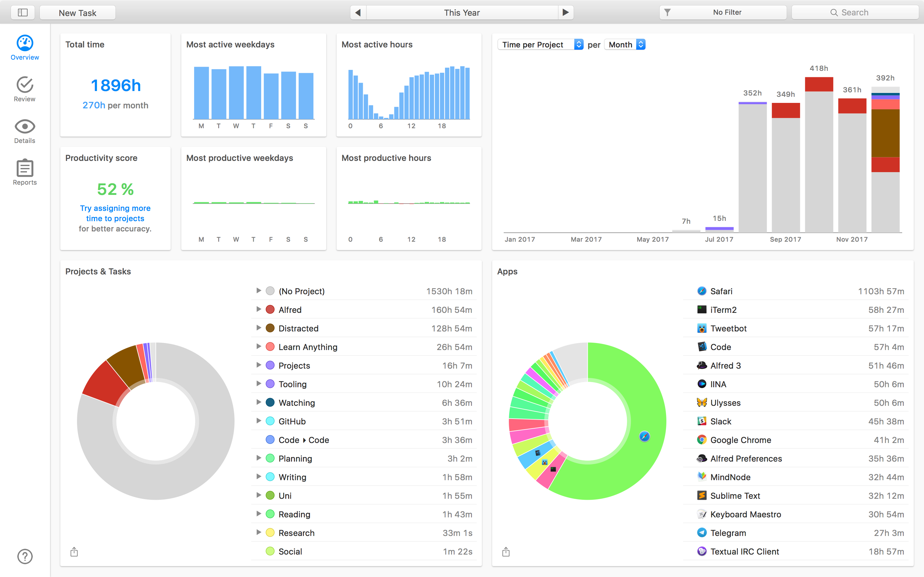Go to the previous time period
The image size is (924, 577).
point(358,13)
